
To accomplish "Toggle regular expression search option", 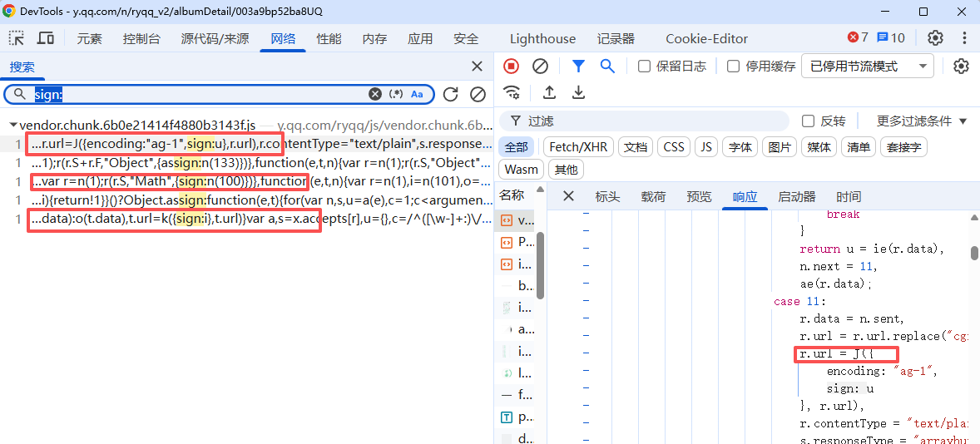I will [396, 94].
